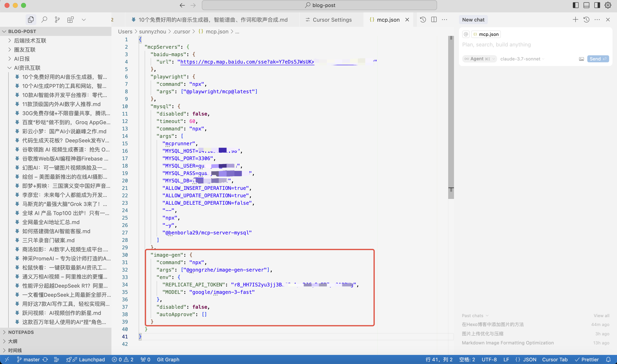Toggle the primary sidebar layout icon
Image resolution: width=617 pixels, height=364 pixels.
576,5
